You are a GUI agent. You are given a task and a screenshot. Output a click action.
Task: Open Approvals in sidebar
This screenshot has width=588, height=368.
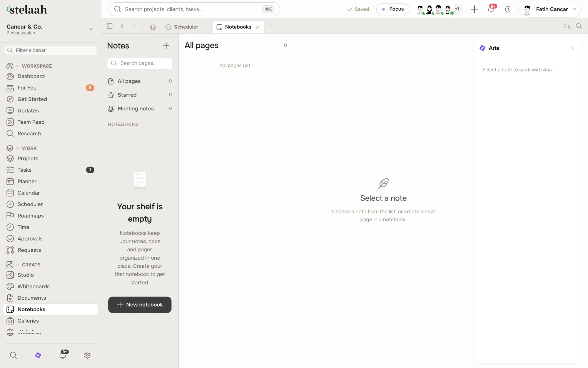point(50,239)
